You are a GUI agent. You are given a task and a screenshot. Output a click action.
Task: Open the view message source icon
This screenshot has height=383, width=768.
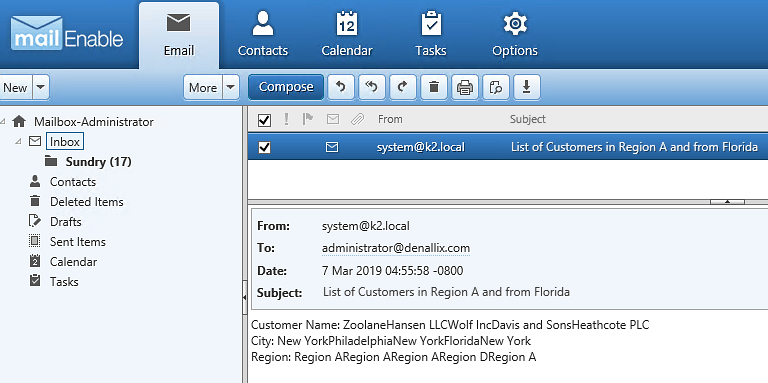[x=496, y=87]
